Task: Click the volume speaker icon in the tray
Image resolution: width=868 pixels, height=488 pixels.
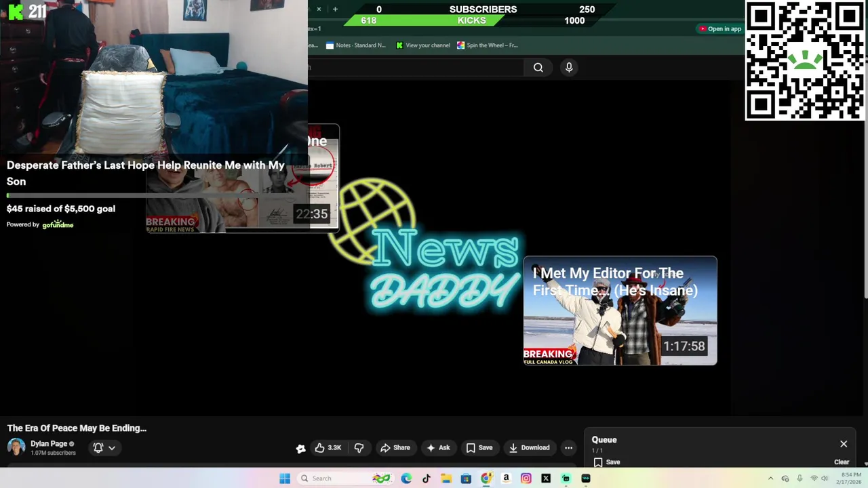Action: 825,479
